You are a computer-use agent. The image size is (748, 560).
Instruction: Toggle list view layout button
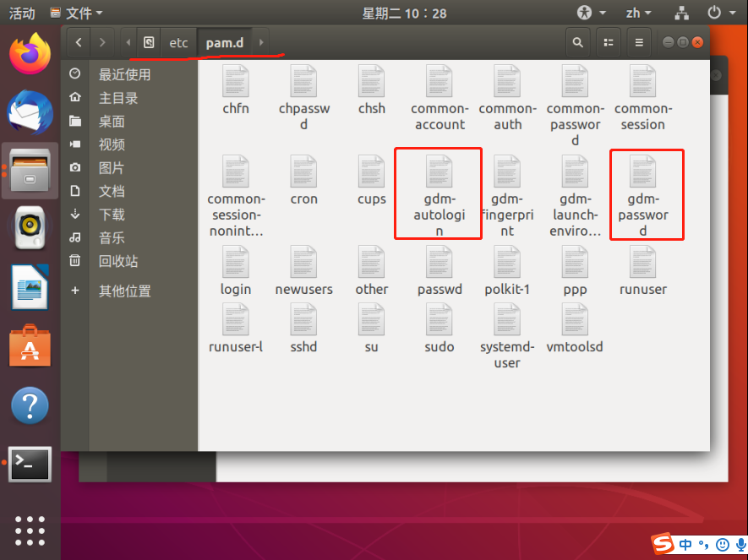coord(609,42)
